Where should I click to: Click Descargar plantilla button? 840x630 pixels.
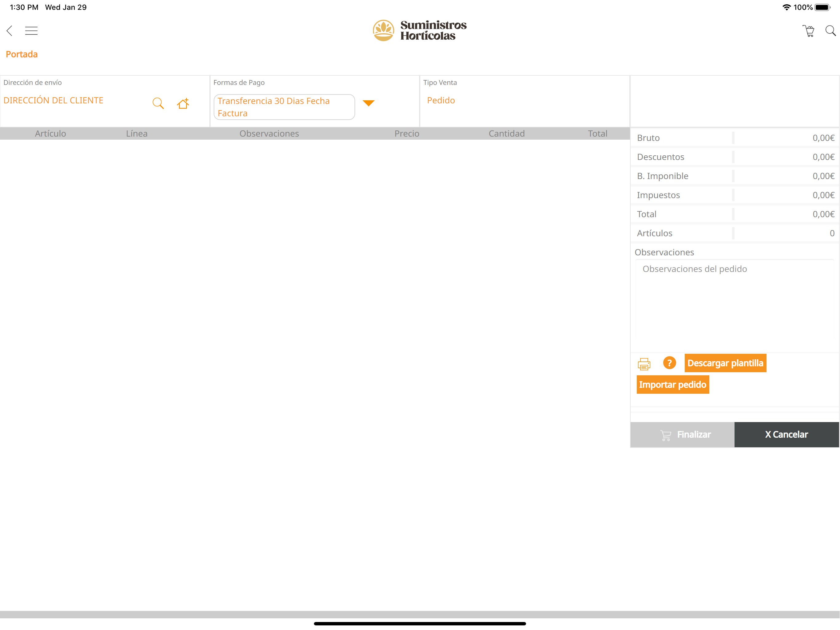(x=725, y=363)
